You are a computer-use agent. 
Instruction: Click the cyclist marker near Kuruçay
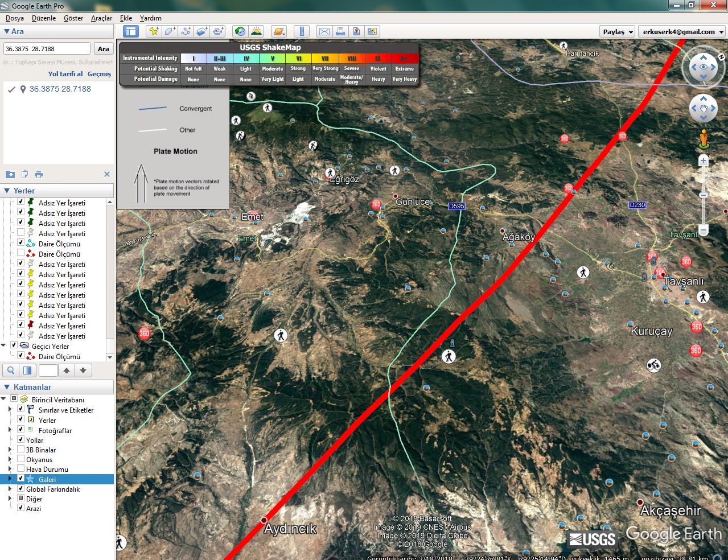pos(654,365)
